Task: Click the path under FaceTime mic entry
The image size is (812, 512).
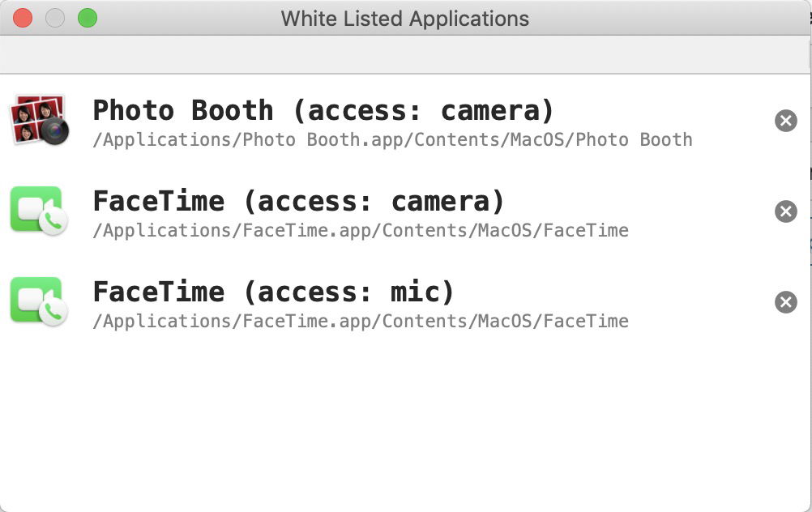Action: pos(361,321)
